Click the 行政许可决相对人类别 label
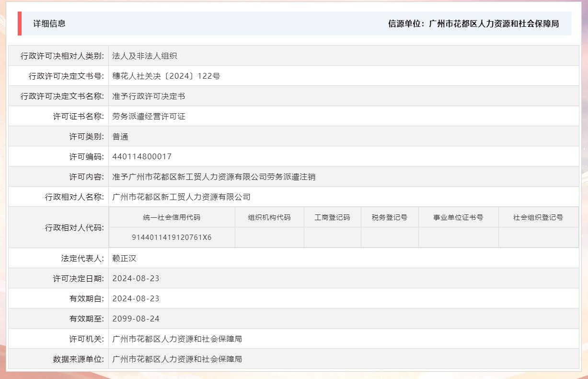The image size is (588, 379). coord(62,56)
